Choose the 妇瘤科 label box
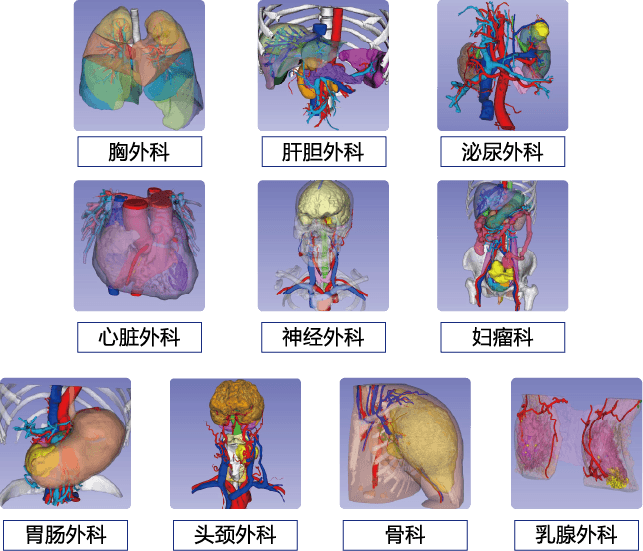Viewport: 643px width, 551px height. coord(503,337)
